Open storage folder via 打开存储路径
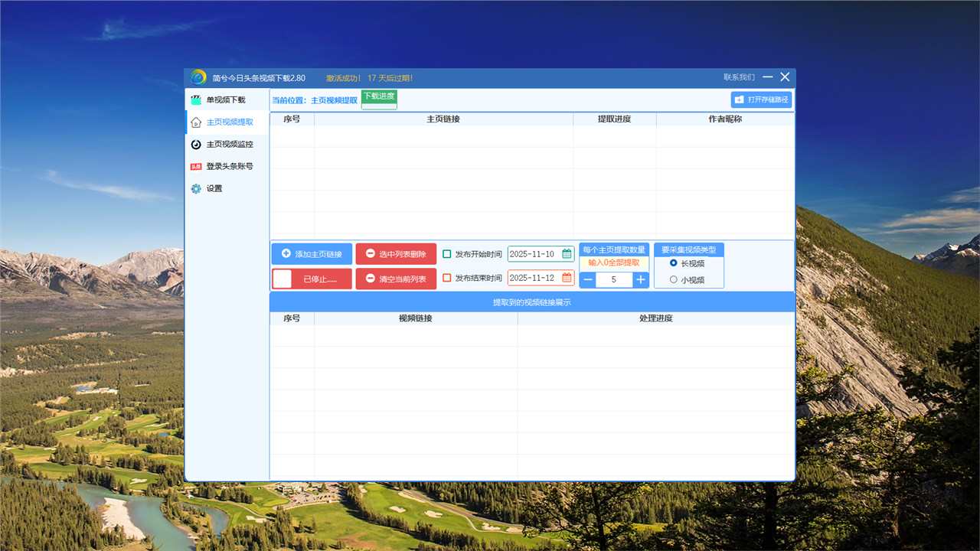 (x=761, y=99)
